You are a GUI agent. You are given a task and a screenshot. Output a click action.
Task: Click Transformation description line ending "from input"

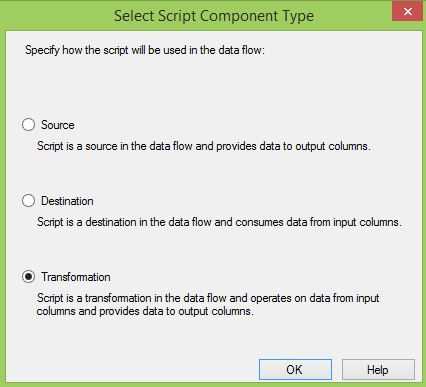coord(208,298)
